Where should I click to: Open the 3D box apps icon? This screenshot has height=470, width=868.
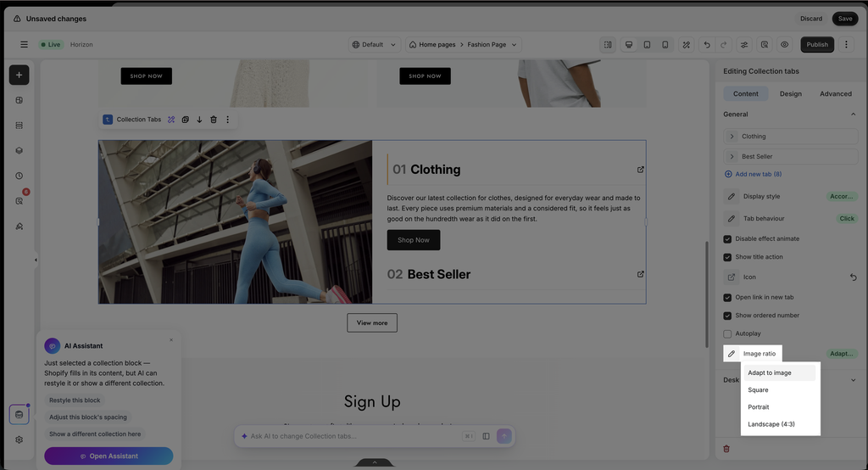pyautogui.click(x=19, y=151)
